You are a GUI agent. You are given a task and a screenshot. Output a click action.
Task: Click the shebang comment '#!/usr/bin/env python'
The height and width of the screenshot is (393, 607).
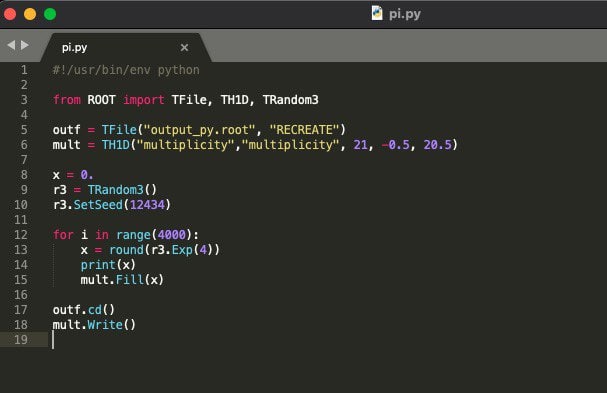[x=126, y=70]
